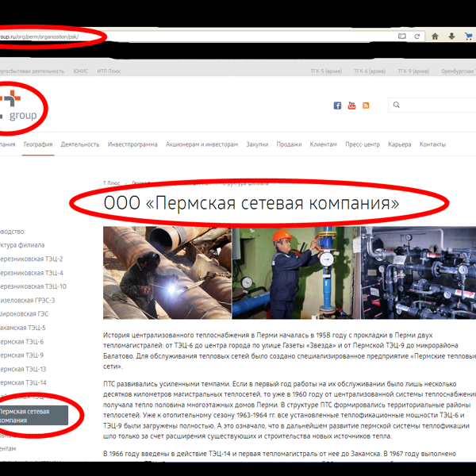476x476 pixels.
Task: Select Пермская ТЭЦ-14 in the sidebar
Action: pos(23,382)
